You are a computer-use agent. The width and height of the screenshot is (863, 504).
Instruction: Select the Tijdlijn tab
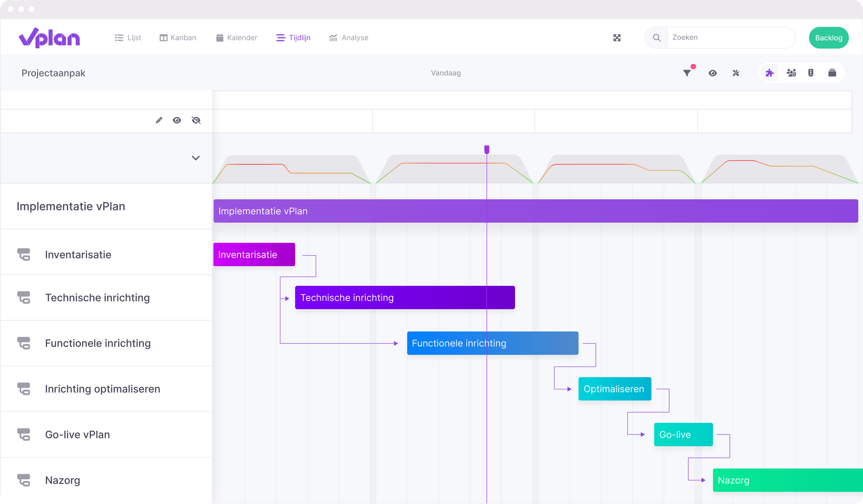click(x=293, y=38)
